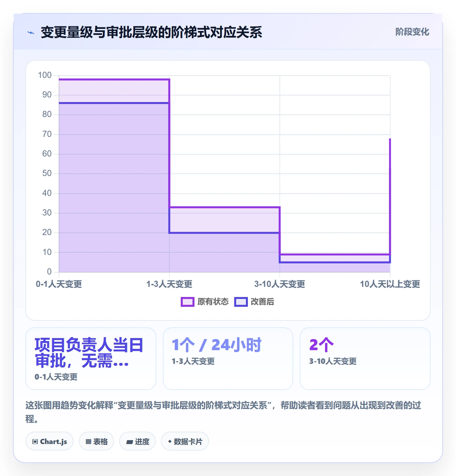
Task: Click the 阶段变化 label in header
Action: point(412,32)
